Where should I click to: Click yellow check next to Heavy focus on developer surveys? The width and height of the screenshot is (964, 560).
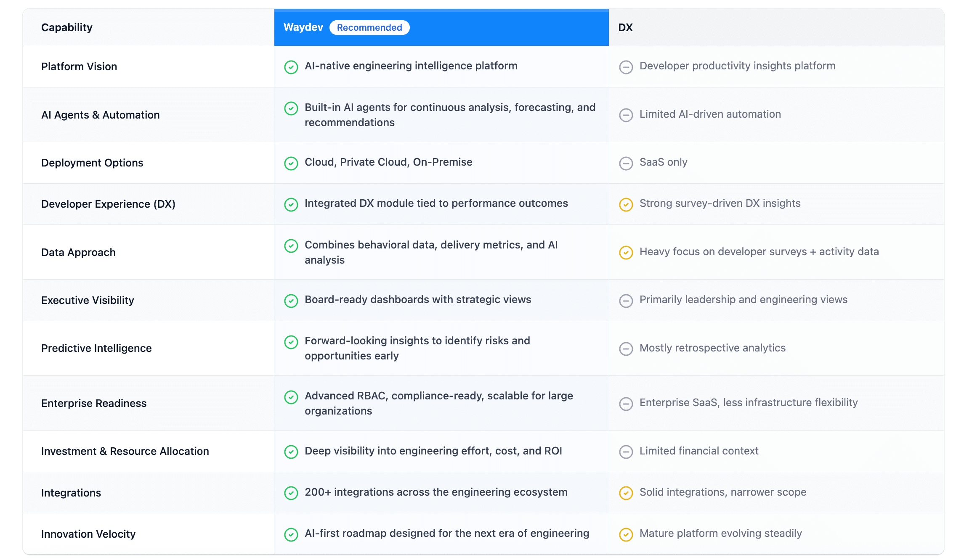pos(626,253)
